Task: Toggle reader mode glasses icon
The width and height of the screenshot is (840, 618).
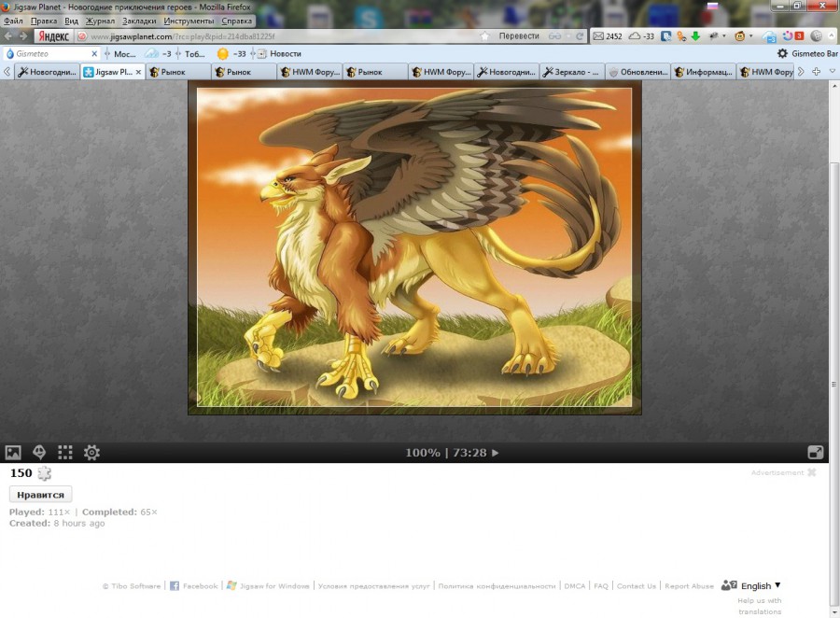Action: click(x=554, y=35)
